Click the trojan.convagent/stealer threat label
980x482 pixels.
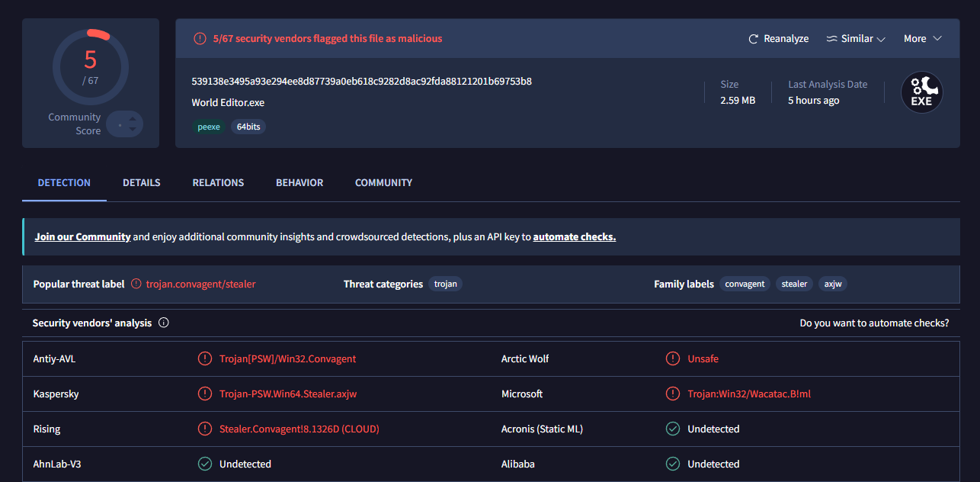tap(200, 284)
